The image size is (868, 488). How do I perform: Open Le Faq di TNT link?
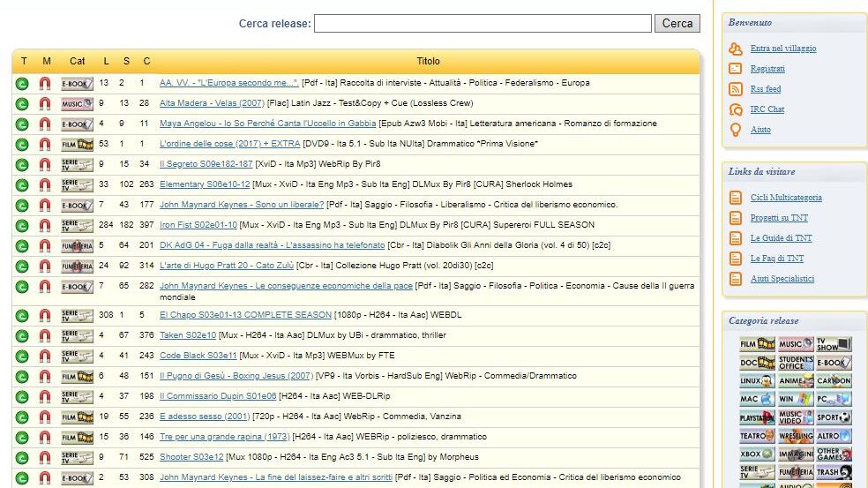pos(777,259)
